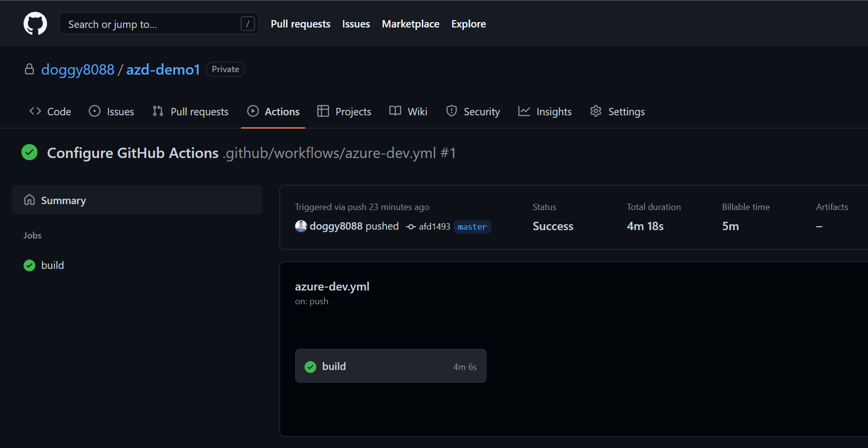
Task: Open global Pull requests in top bar
Action: click(x=301, y=24)
